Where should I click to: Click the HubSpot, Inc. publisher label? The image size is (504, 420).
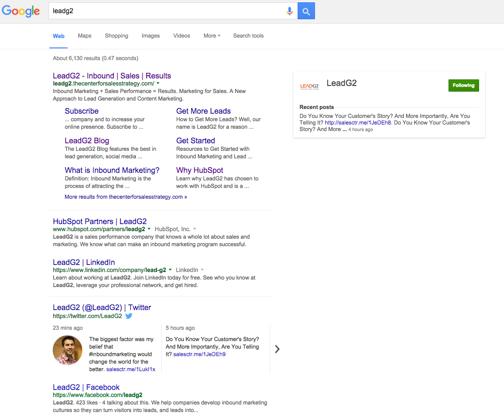tap(173, 229)
